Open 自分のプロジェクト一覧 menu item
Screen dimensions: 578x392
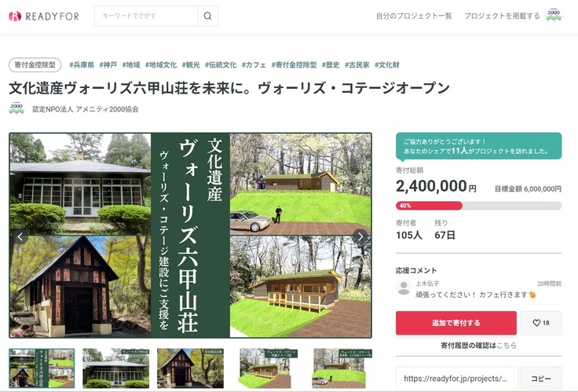[414, 16]
